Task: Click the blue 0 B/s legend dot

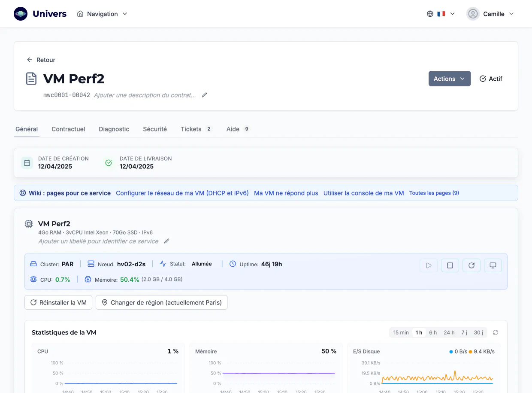Action: click(x=451, y=351)
